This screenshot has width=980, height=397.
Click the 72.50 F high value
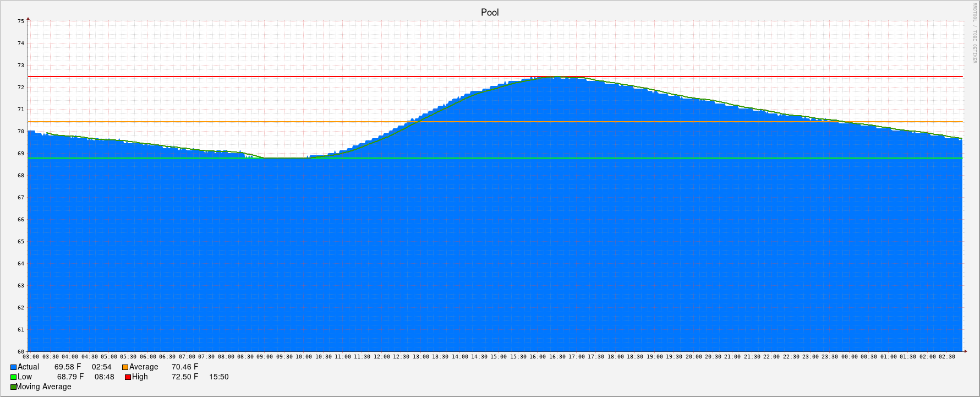point(184,377)
